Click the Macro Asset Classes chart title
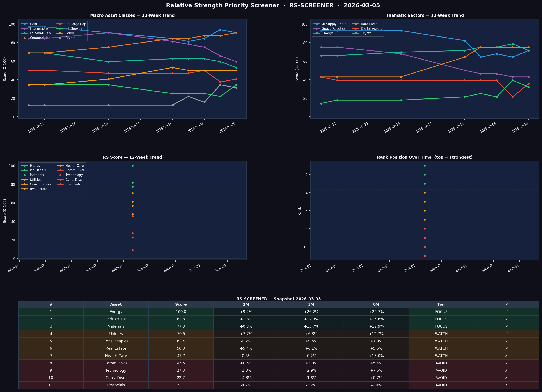The height and width of the screenshot is (392, 542). pyautogui.click(x=132, y=16)
